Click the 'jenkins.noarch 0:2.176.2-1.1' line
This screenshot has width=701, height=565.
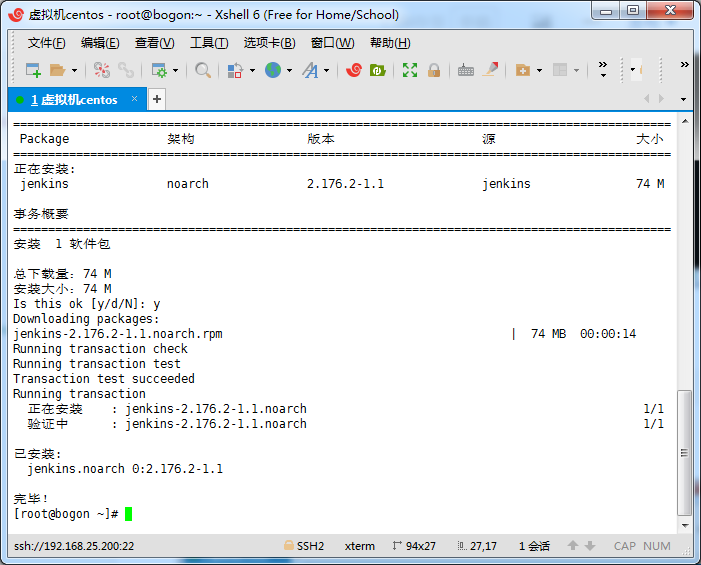[125, 469]
